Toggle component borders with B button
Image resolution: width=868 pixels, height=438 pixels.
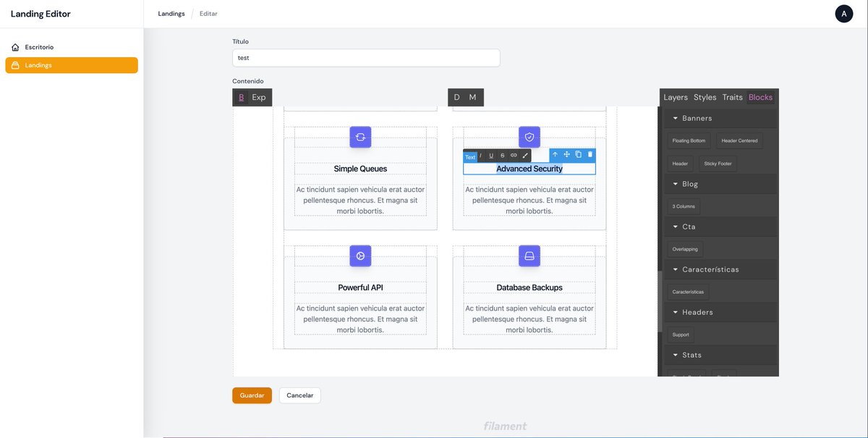click(x=242, y=97)
